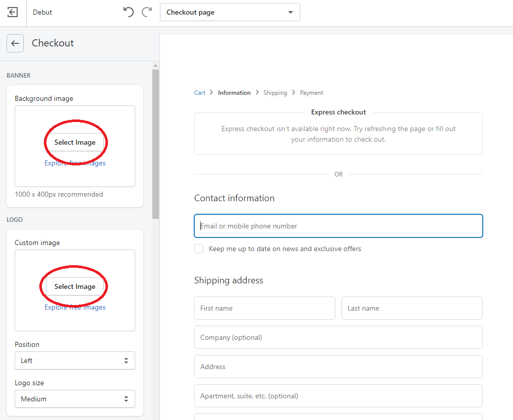513x420 pixels.
Task: Open Explore free images under Background image
Action: 75,163
